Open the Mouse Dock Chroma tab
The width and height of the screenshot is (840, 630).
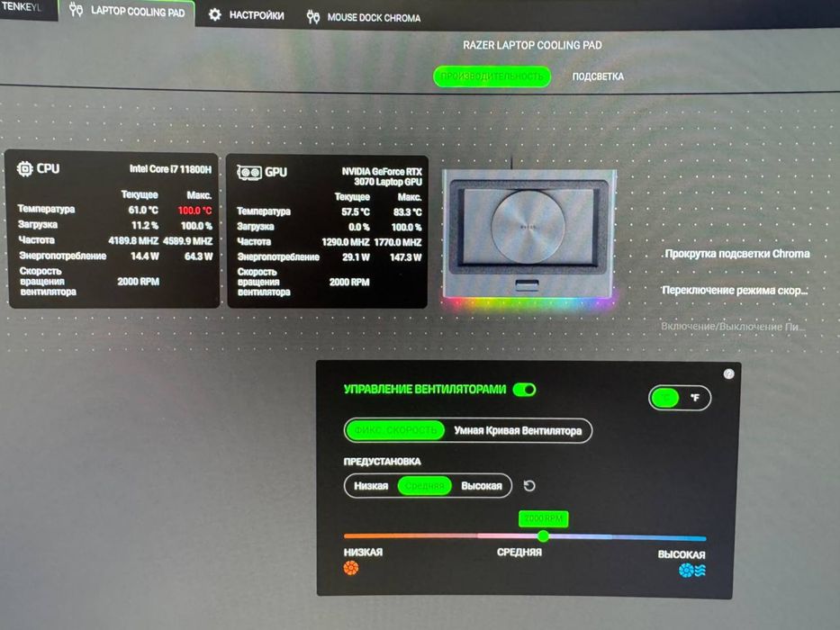click(x=374, y=18)
